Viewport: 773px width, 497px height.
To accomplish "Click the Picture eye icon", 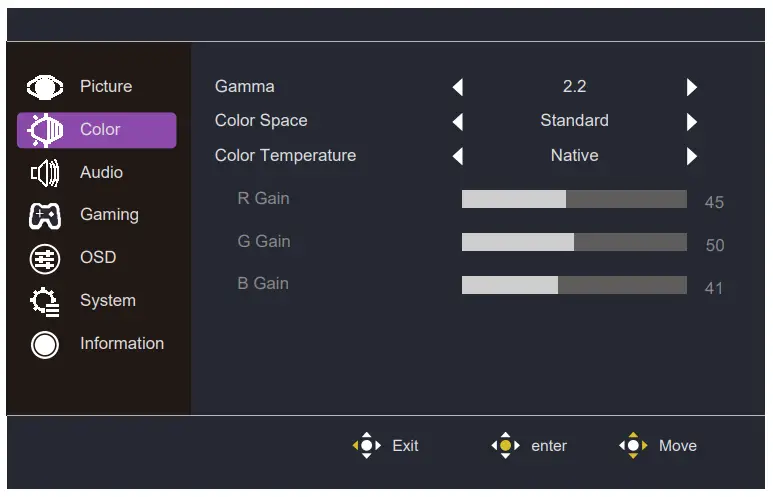I will click(45, 88).
